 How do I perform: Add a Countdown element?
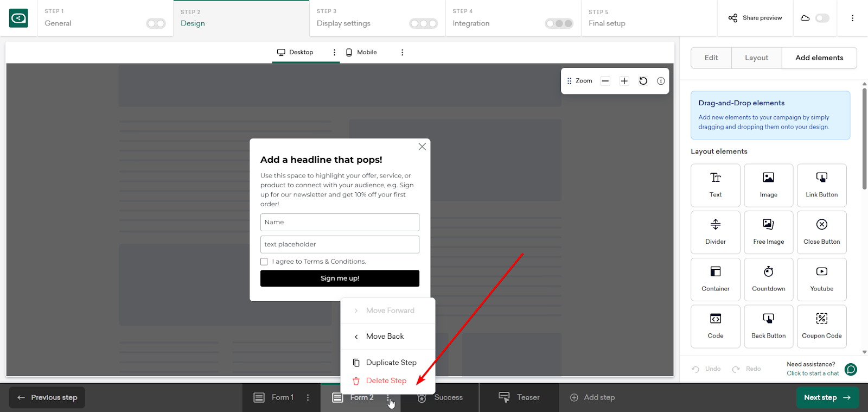tap(768, 279)
